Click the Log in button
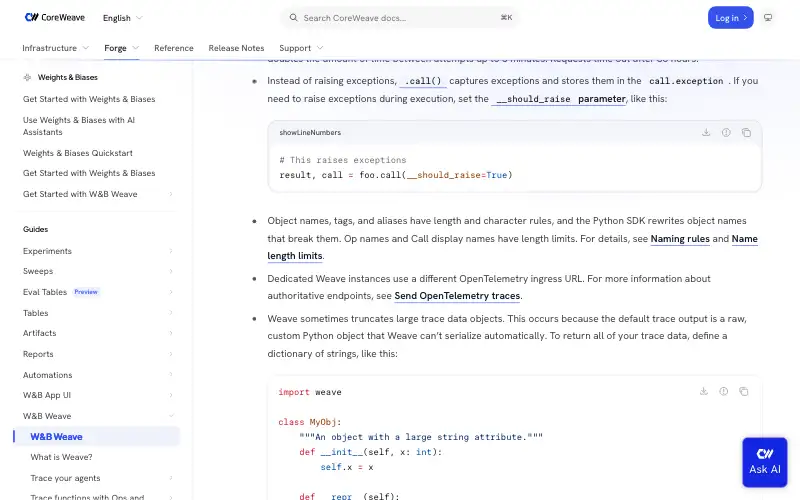This screenshot has width=800, height=500. [x=731, y=18]
